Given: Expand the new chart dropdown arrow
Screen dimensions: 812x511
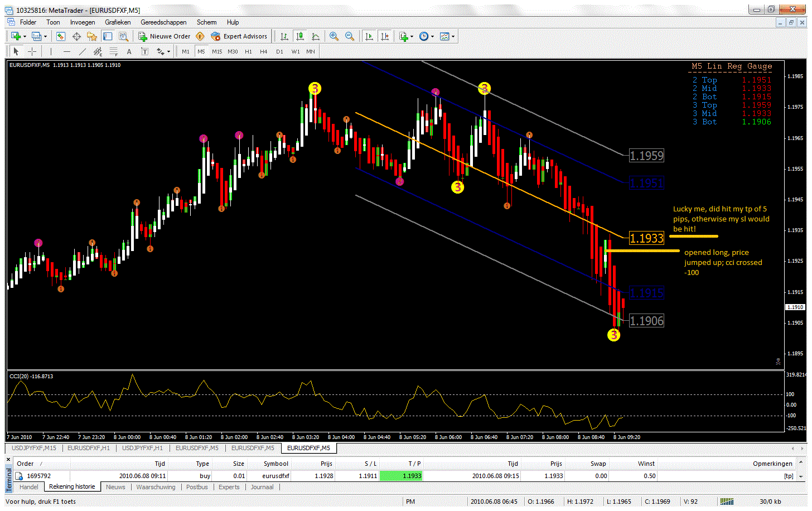Looking at the screenshot, I should (x=25, y=37).
